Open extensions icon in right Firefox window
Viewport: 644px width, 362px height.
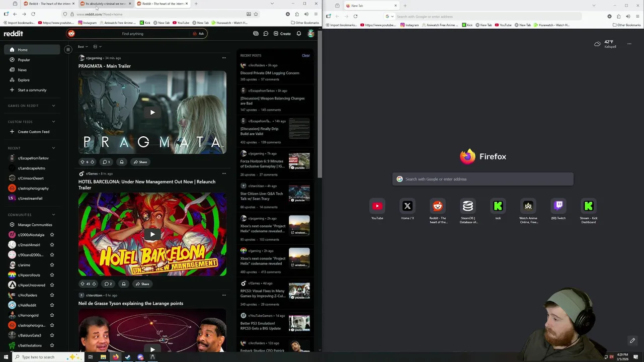click(619, 17)
